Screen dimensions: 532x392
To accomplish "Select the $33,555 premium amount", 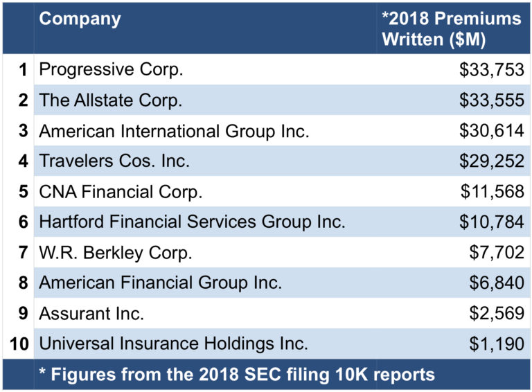I will coord(491,100).
